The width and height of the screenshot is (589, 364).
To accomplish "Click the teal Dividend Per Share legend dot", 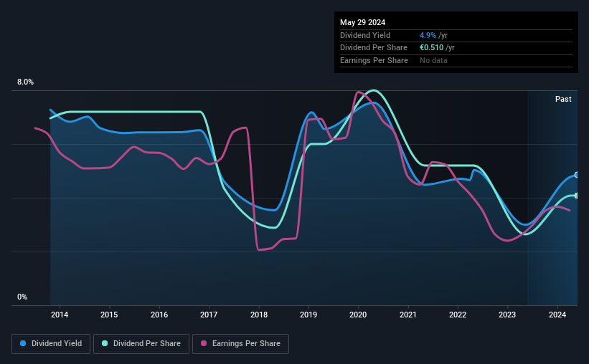I will [105, 343].
